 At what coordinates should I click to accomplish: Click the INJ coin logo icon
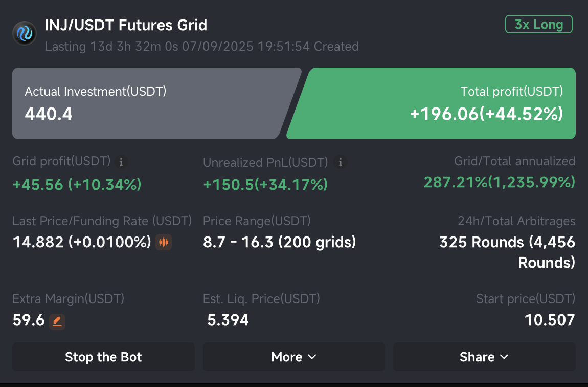point(25,33)
